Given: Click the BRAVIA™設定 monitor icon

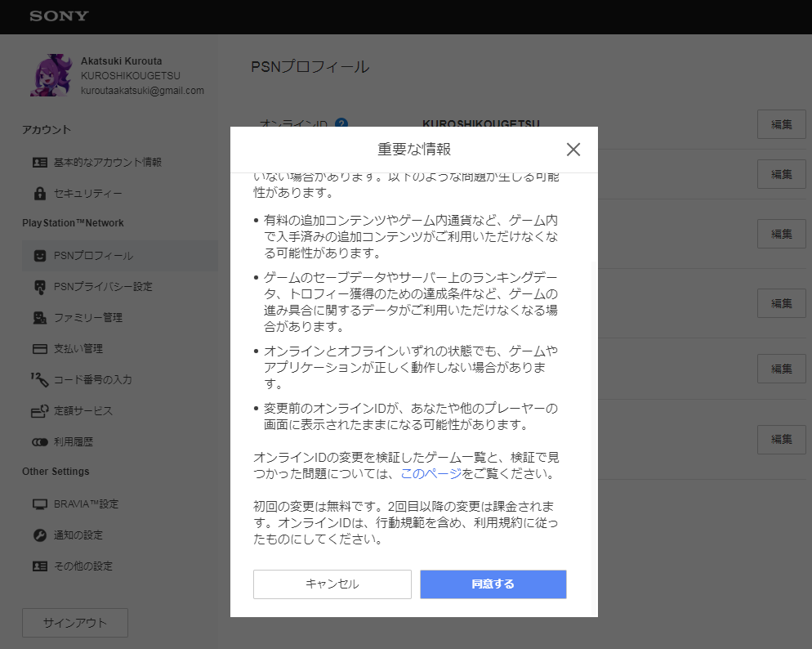Looking at the screenshot, I should pos(40,504).
